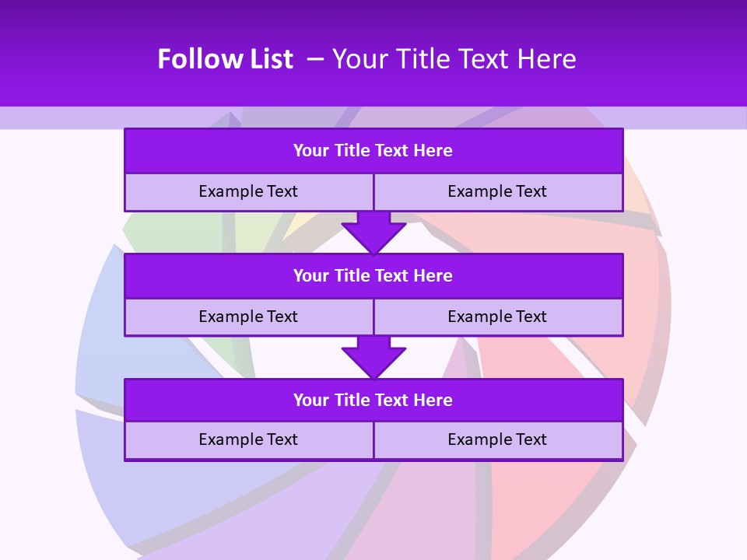747x560 pixels.
Task: Click right Example Text cell in first block
Action: coord(498,191)
